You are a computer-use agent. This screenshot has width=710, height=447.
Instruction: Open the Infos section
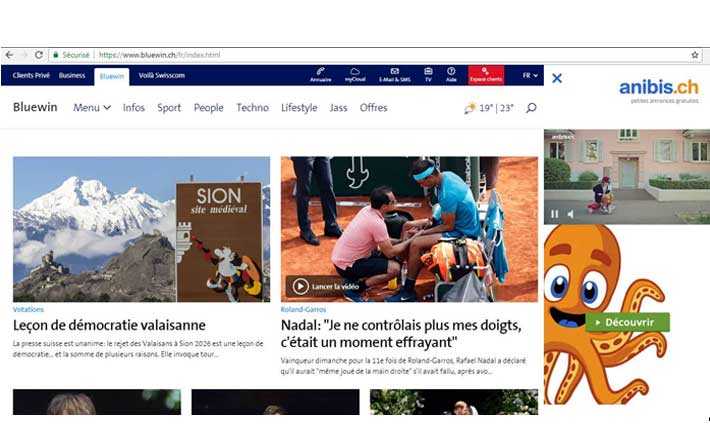click(134, 108)
